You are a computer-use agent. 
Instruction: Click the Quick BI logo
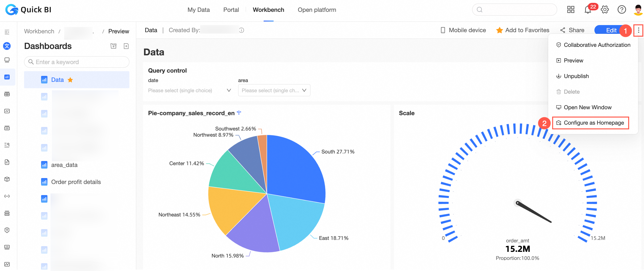tap(28, 10)
